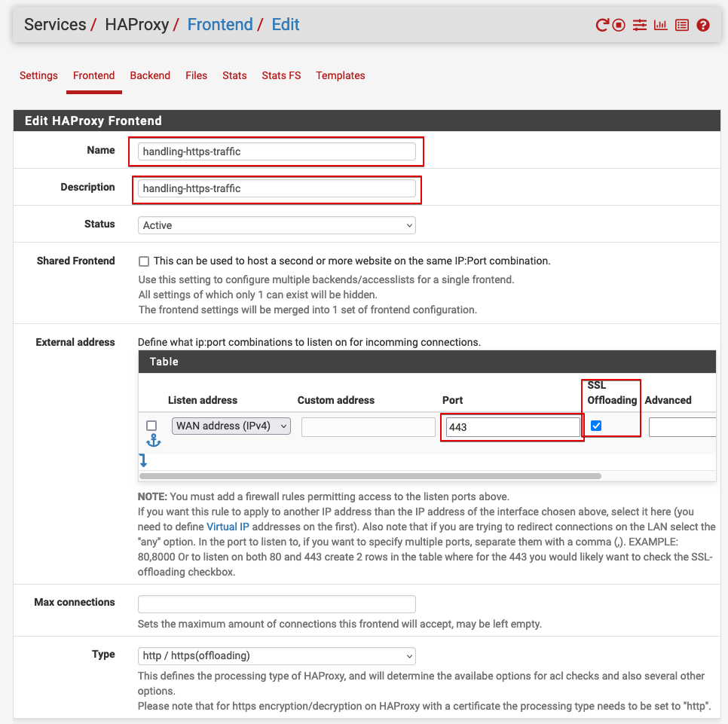This screenshot has width=728, height=724.
Task: Open the Templates tab
Action: tap(341, 75)
